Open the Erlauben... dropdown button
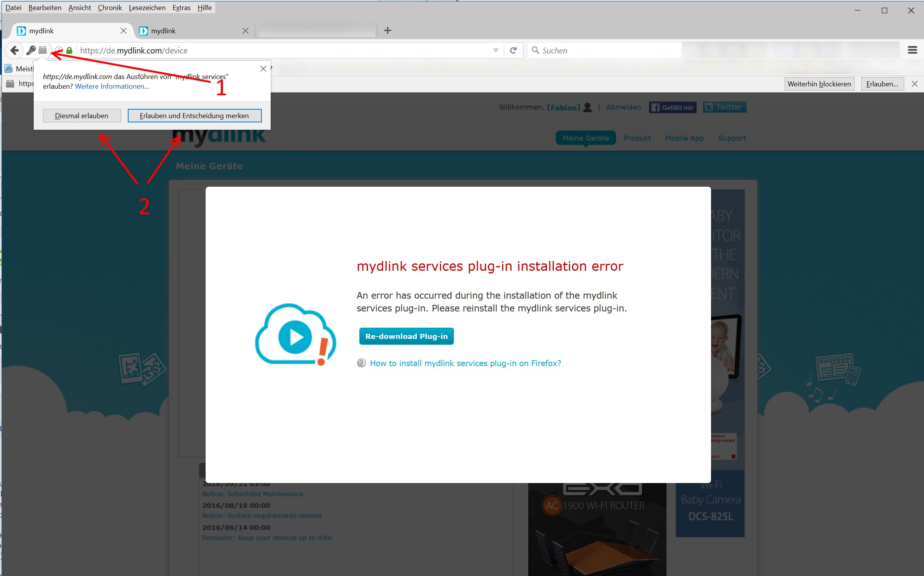 pyautogui.click(x=882, y=84)
